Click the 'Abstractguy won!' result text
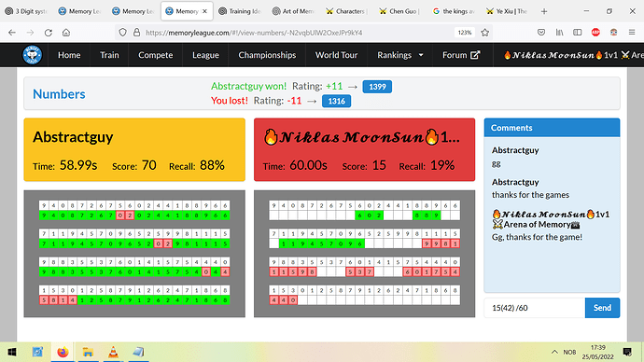 (249, 86)
